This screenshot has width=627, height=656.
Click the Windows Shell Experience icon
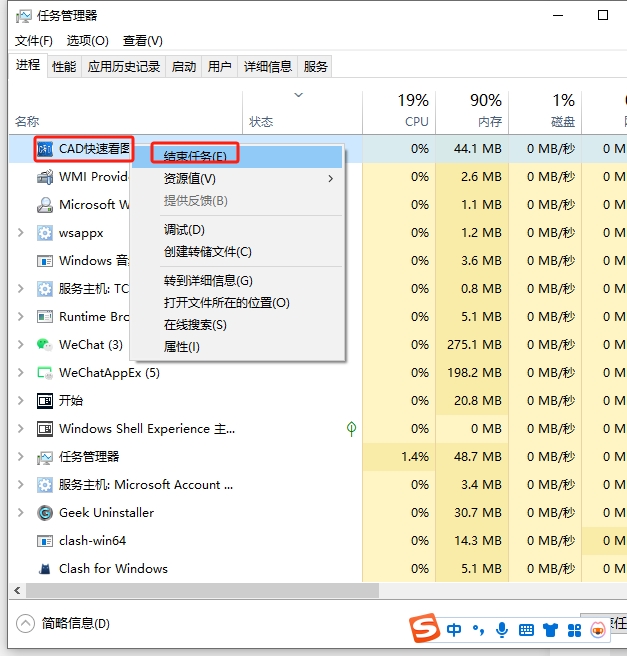45,429
